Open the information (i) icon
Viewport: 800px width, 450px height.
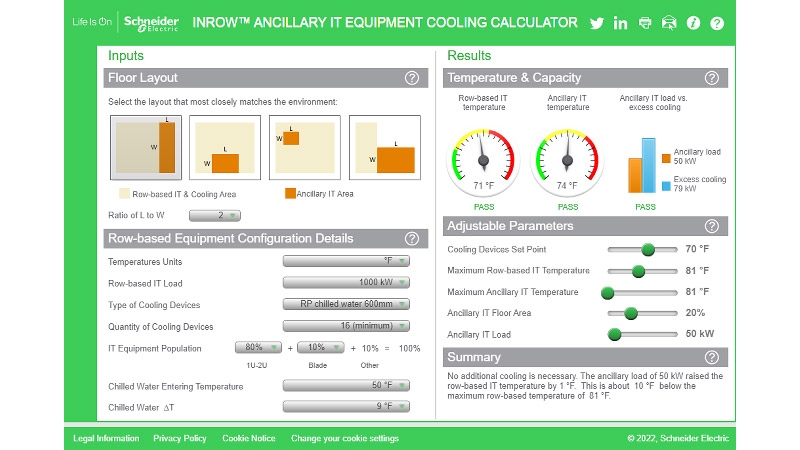point(693,23)
